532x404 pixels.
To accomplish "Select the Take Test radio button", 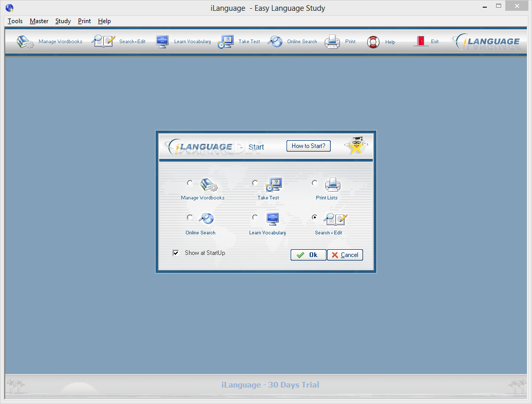I will (x=255, y=183).
